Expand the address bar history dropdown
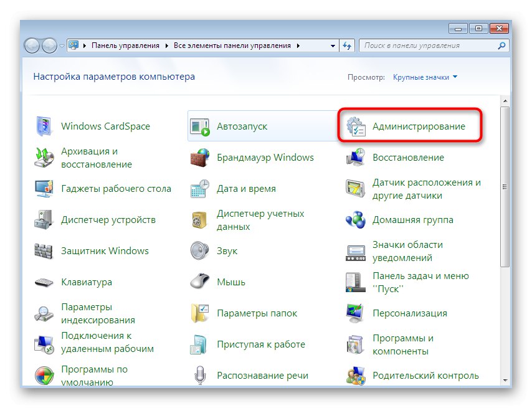Viewport: 532px width, 408px height. [333, 46]
